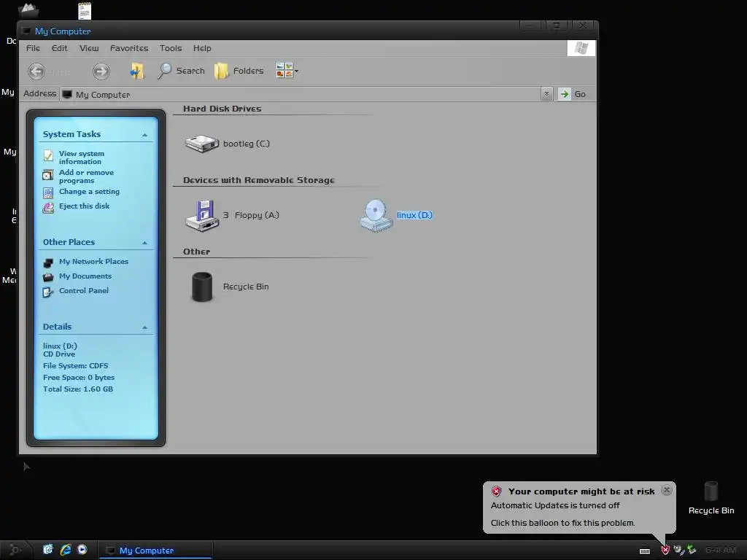Expand the Address bar dropdown arrow
The image size is (747, 560).
(x=546, y=94)
